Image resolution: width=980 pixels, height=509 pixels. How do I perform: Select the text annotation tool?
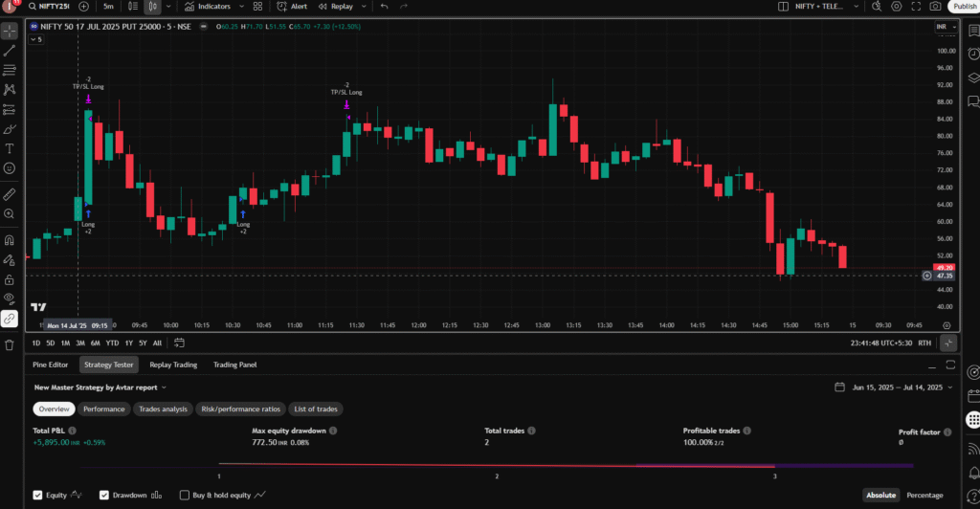pyautogui.click(x=10, y=148)
